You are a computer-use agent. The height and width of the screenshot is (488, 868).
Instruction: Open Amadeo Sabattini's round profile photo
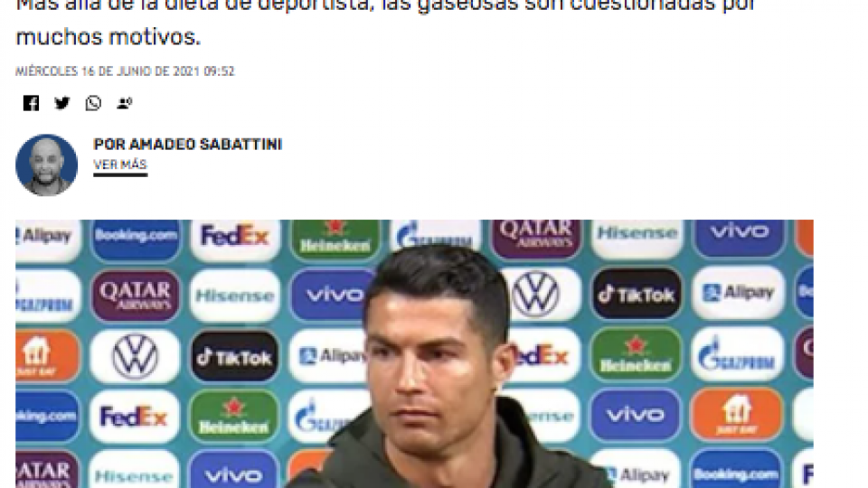(46, 164)
